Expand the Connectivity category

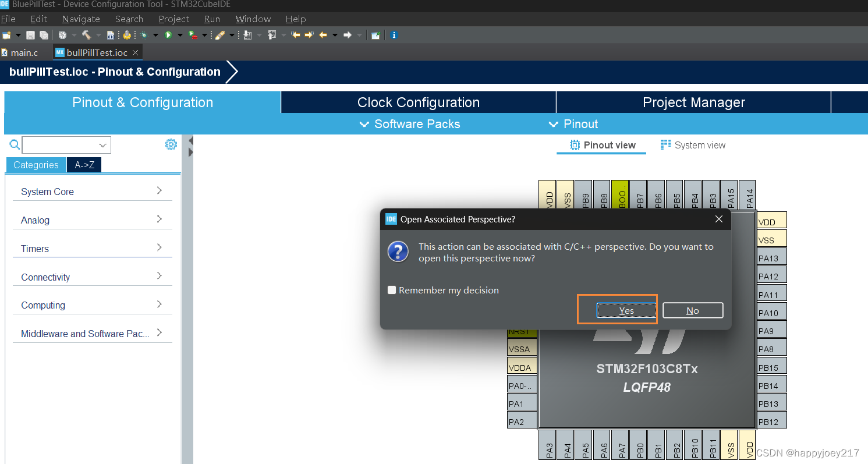pos(93,277)
